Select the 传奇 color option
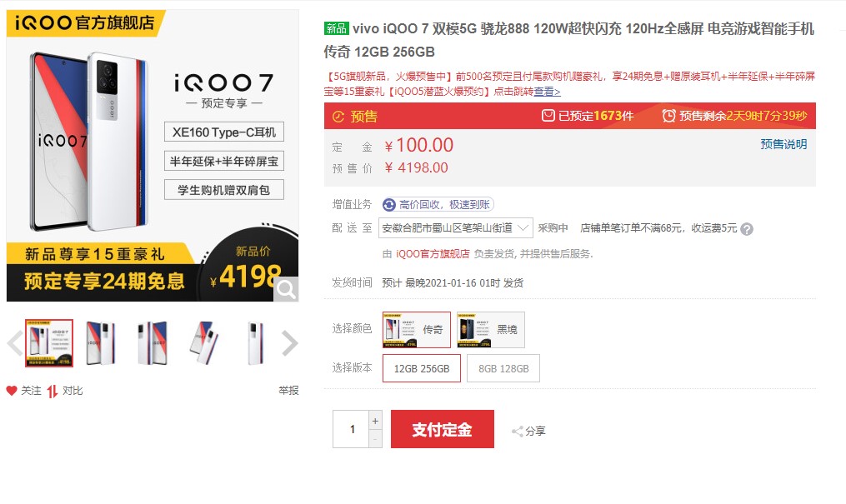Viewport: 846px width, 504px height. 417,329
